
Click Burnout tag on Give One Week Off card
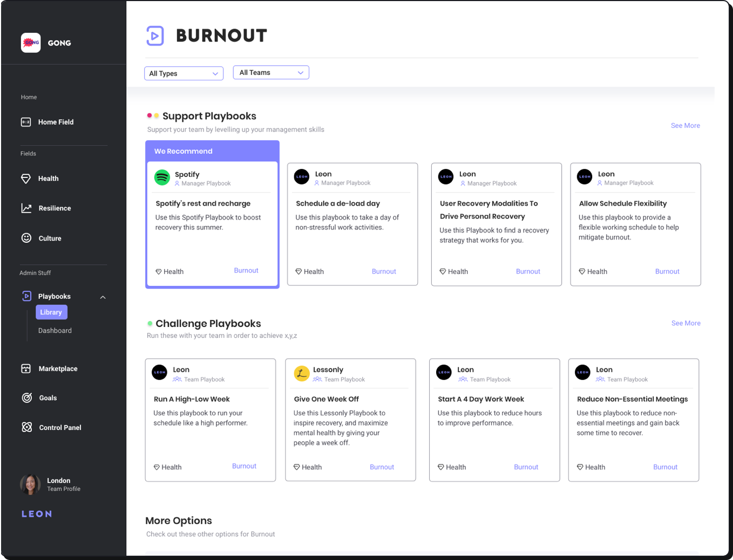coord(382,467)
